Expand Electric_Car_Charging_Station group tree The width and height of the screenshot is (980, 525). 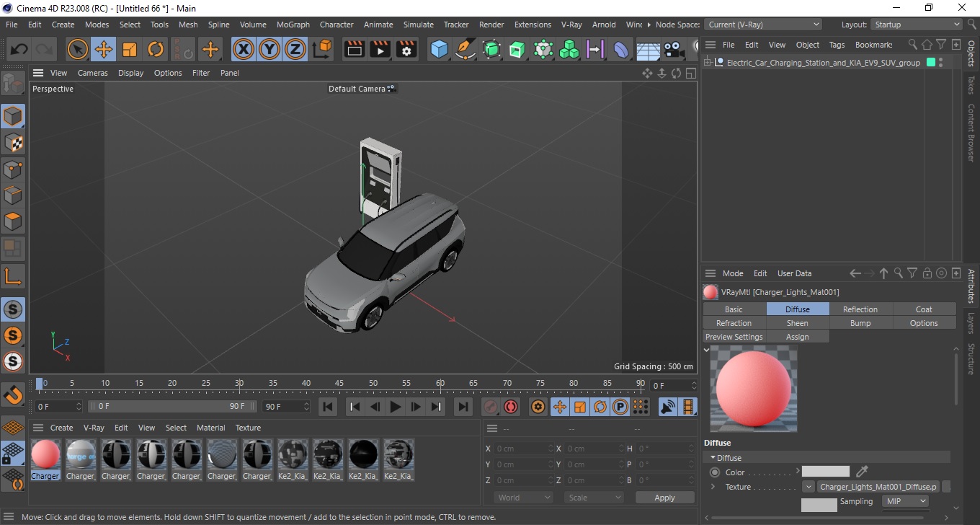pyautogui.click(x=708, y=63)
